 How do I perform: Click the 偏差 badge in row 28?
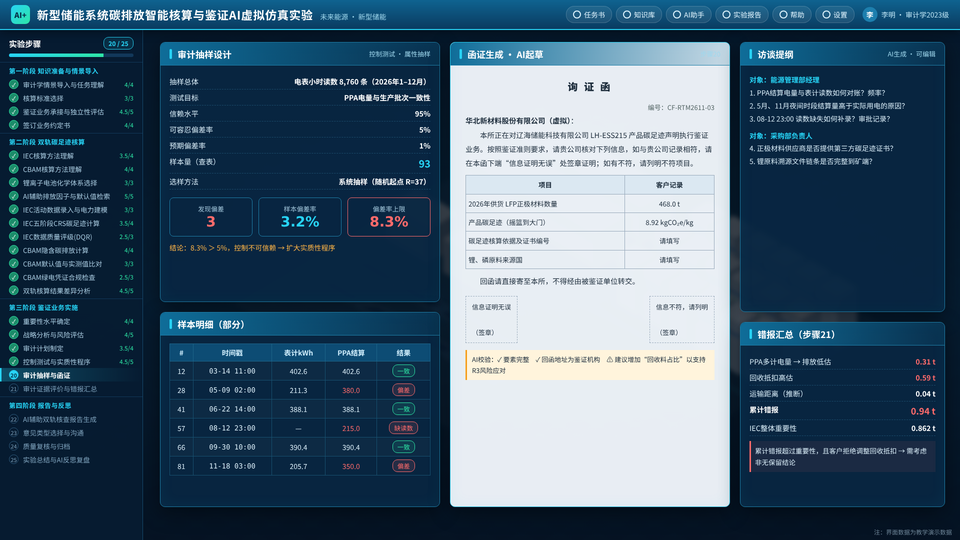(403, 390)
